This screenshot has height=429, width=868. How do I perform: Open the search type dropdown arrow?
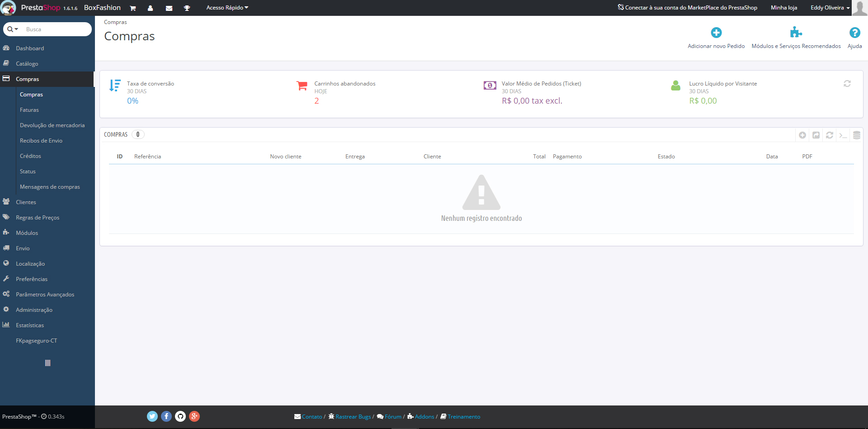[13, 29]
